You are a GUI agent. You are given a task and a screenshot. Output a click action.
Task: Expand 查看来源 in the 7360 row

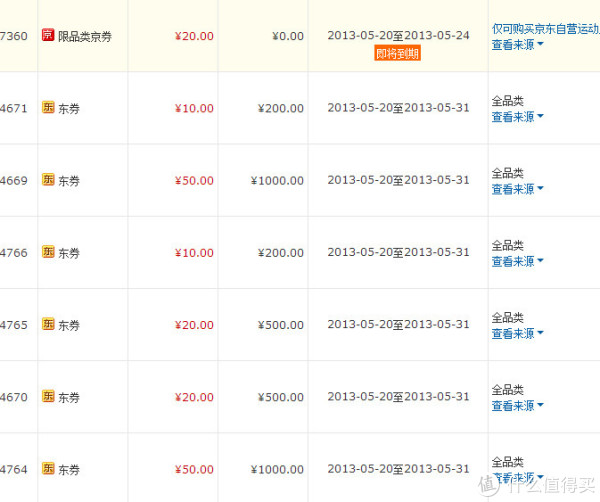517,45
